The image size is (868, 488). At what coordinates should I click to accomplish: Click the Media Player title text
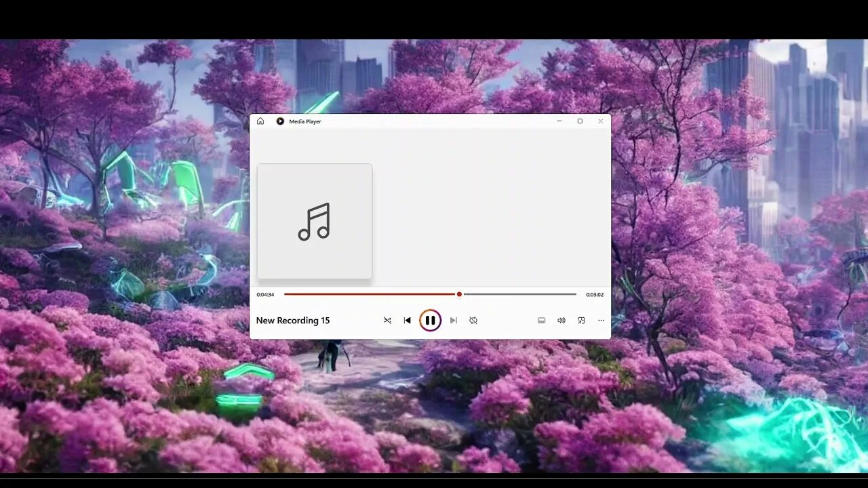click(305, 121)
